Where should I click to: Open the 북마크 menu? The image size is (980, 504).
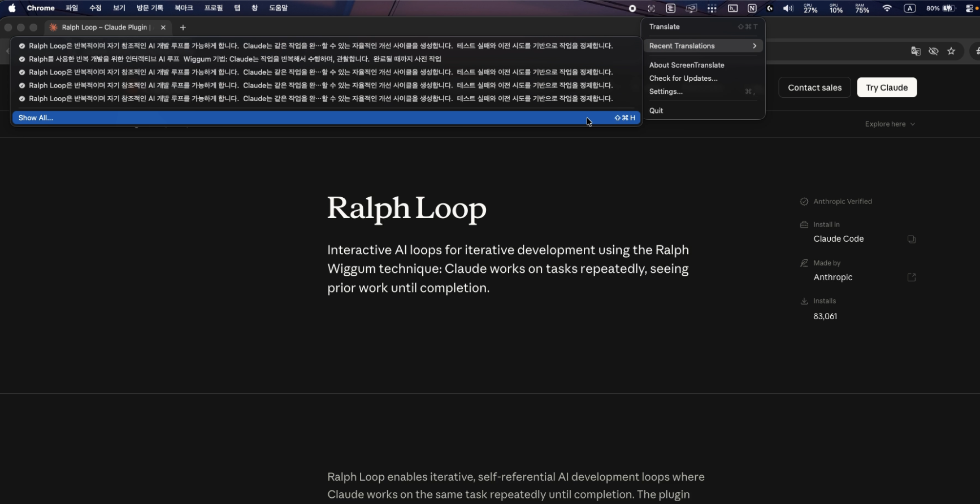pyautogui.click(x=184, y=8)
